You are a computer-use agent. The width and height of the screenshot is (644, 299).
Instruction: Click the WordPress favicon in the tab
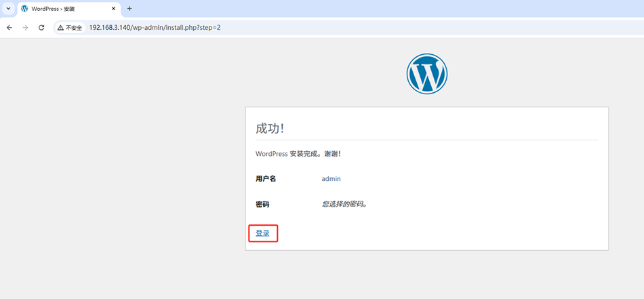[x=24, y=8]
